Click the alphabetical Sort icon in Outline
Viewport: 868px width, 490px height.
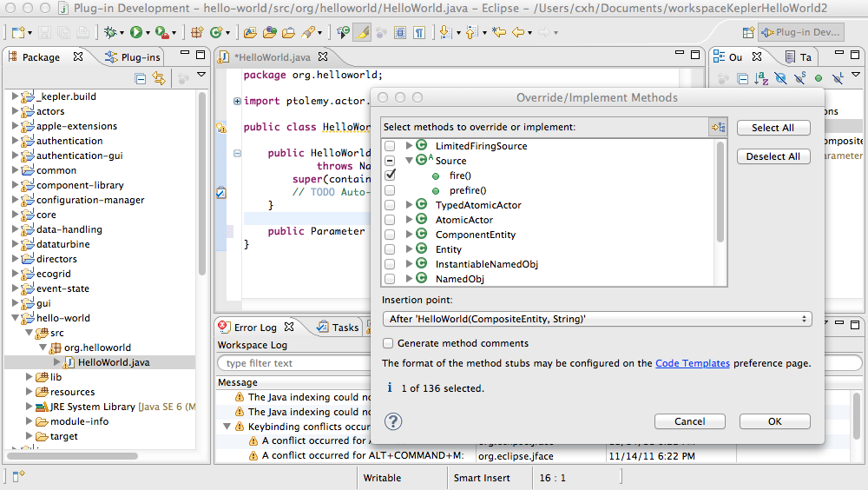tap(761, 79)
